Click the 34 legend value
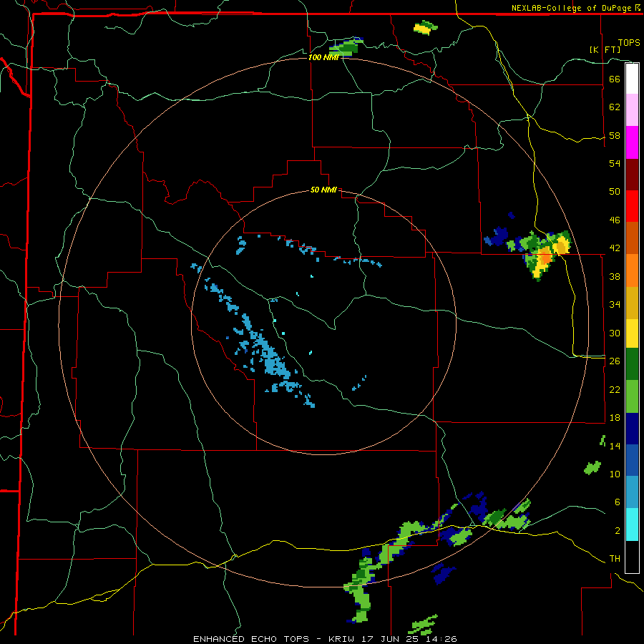Image resolution: width=644 pixels, height=644 pixels. (x=615, y=305)
